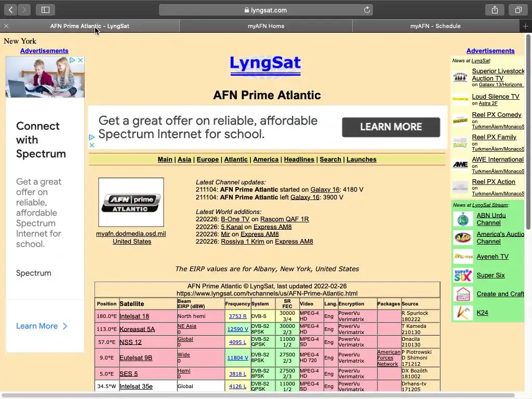Open the Koreasat 5A satellite link
Viewport: 532px width, 399px height.
coord(137,329)
